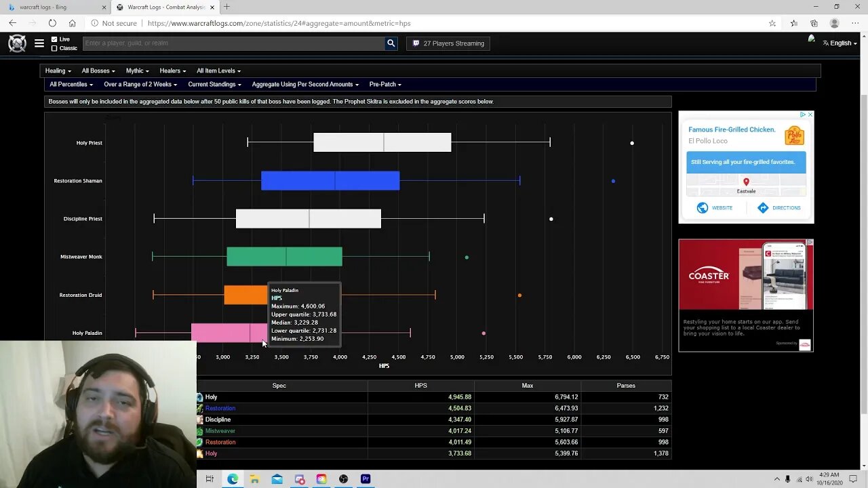Viewport: 868px width, 488px height.
Task: Open the browser settings ellipsis menu
Action: point(856,23)
